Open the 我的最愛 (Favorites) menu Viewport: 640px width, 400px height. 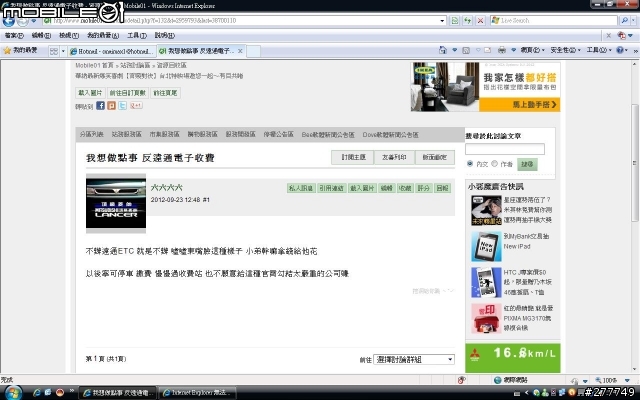pyautogui.click(x=103, y=36)
